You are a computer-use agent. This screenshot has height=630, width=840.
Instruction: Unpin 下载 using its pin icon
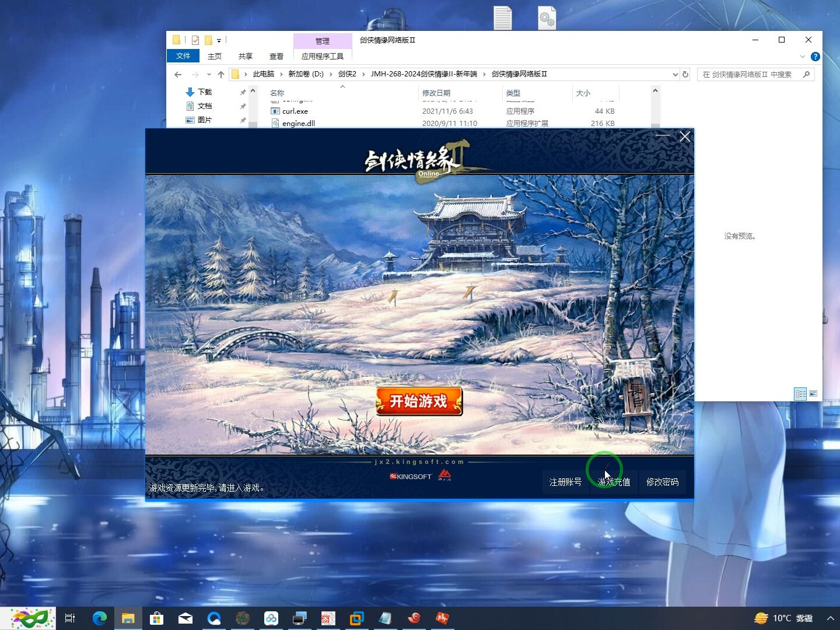coord(243,92)
